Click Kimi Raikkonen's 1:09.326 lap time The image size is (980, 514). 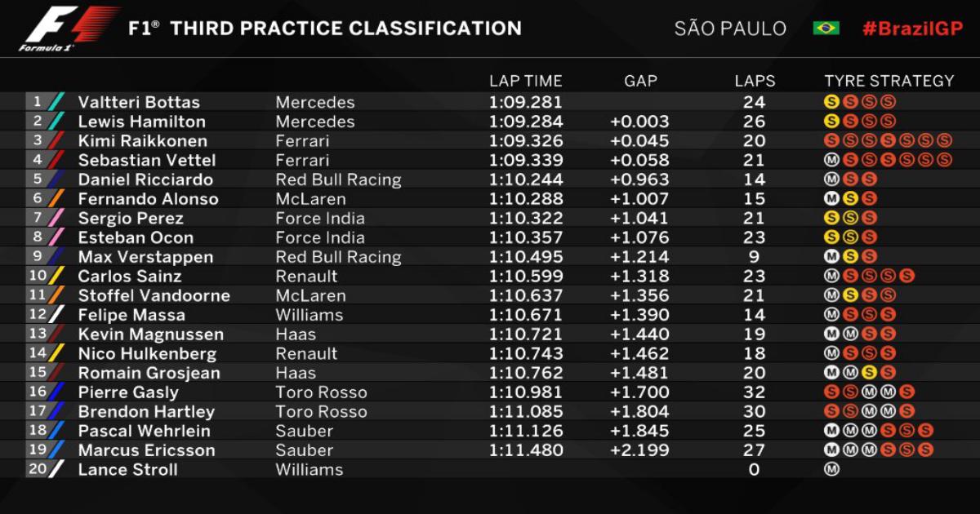pyautogui.click(x=525, y=141)
